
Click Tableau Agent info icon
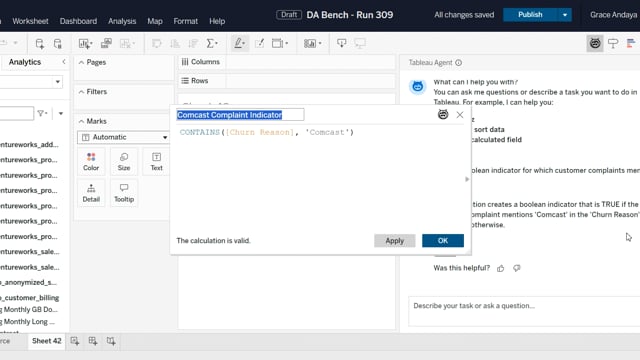click(x=459, y=62)
